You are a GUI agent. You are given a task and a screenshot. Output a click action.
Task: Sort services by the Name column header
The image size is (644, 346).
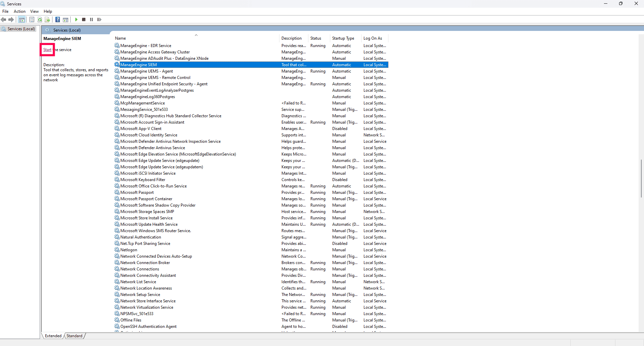[x=196, y=38]
